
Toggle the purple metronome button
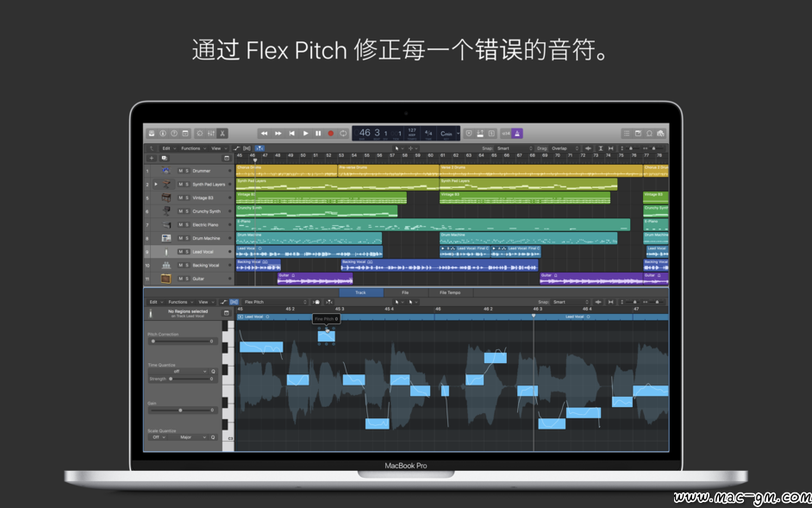tap(517, 133)
